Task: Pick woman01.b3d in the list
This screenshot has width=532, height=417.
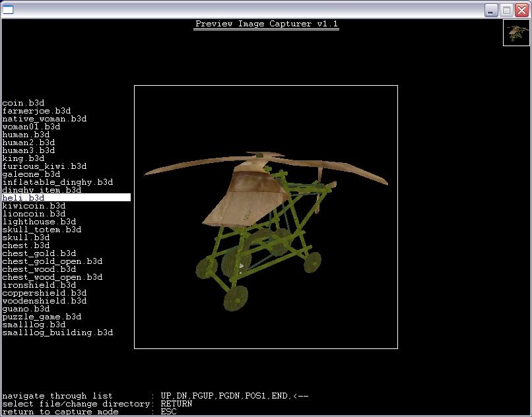Action: point(31,127)
